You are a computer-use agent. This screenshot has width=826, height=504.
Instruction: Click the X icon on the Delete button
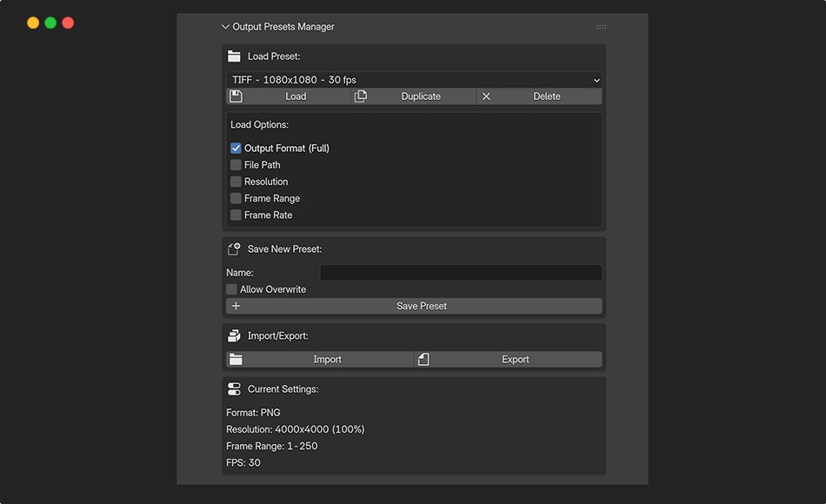point(484,96)
